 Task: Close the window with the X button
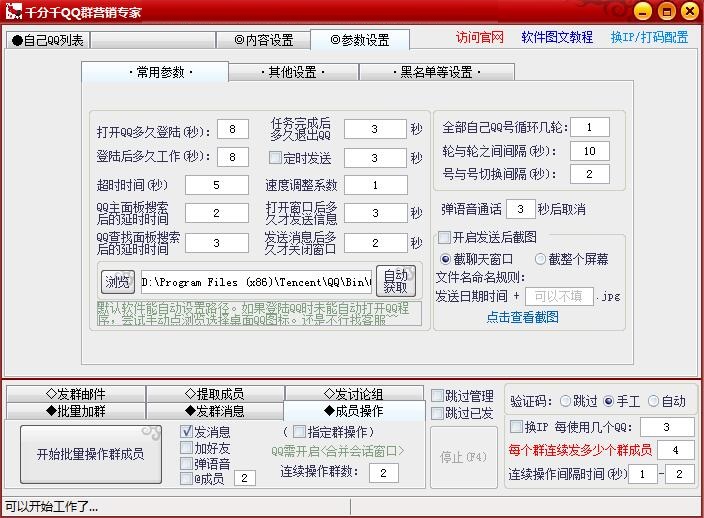690,11
